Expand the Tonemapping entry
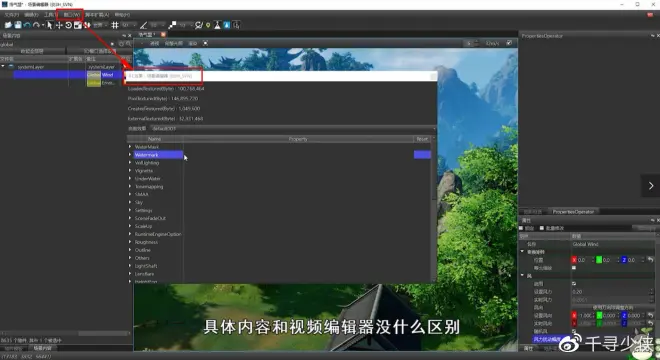 pyautogui.click(x=130, y=187)
